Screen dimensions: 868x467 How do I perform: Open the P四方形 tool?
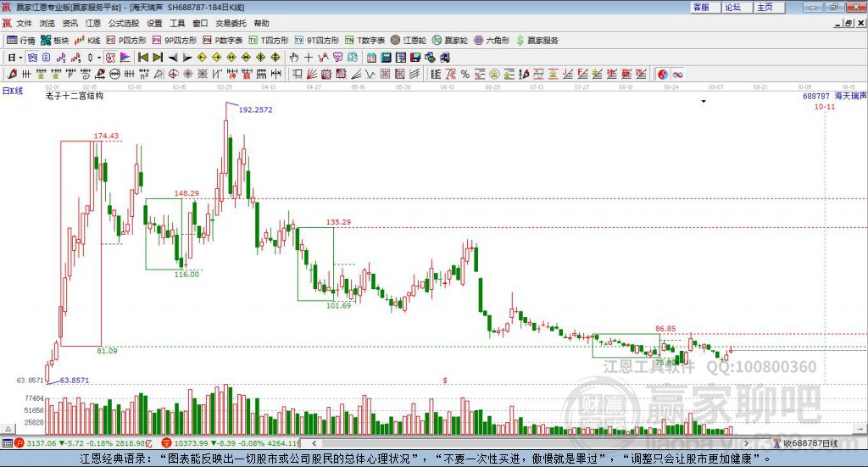tap(126, 41)
